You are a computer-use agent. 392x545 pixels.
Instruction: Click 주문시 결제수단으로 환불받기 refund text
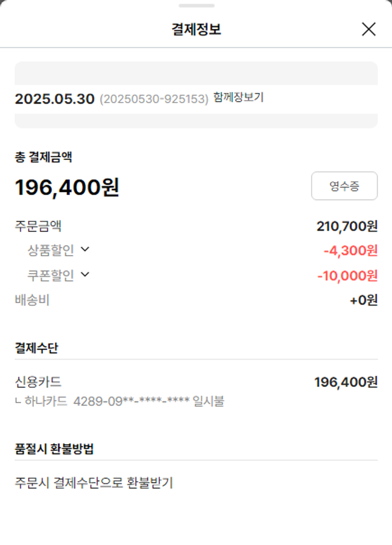94,483
